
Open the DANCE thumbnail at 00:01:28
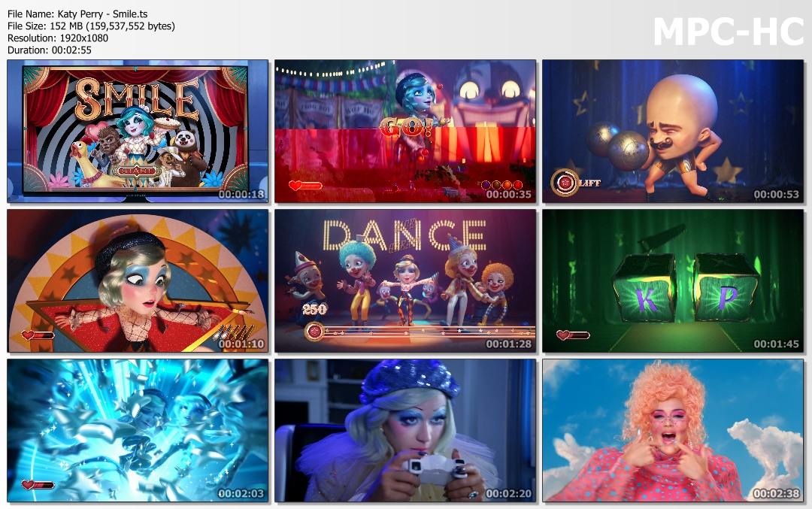[405, 280]
